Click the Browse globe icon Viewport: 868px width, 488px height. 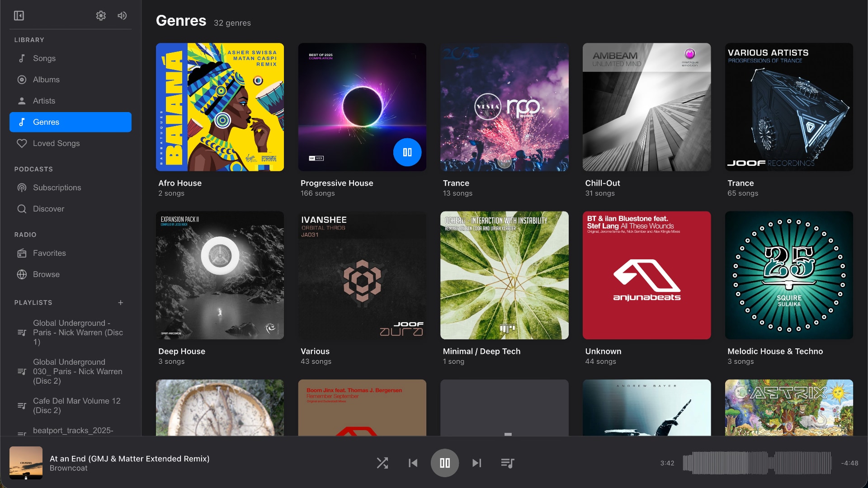[22, 274]
